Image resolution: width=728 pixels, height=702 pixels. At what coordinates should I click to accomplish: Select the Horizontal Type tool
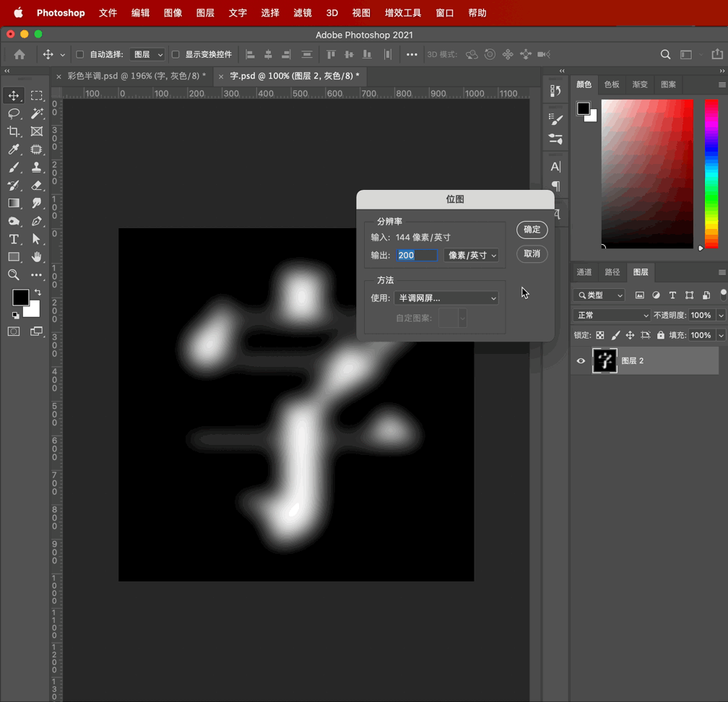coord(14,239)
